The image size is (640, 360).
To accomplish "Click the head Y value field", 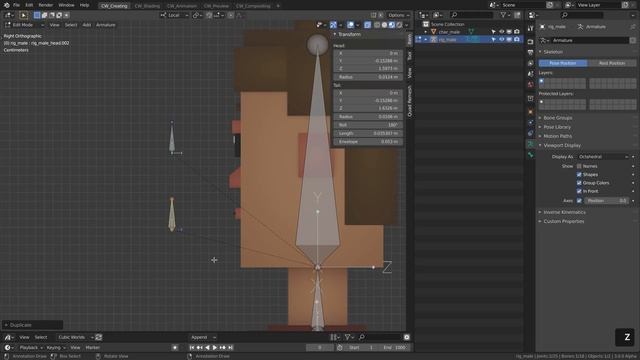I will (x=368, y=61).
